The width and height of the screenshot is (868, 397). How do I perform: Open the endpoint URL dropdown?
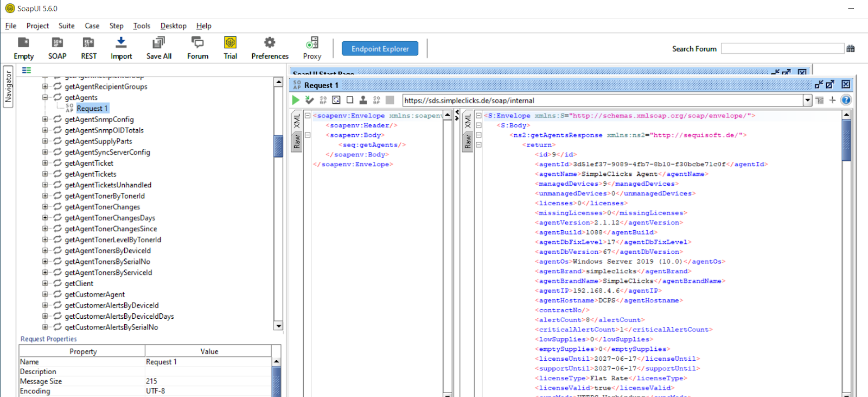[x=807, y=100]
